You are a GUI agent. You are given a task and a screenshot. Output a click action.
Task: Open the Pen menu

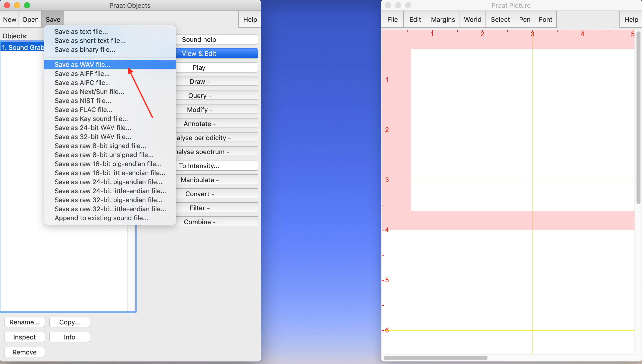pyautogui.click(x=524, y=20)
